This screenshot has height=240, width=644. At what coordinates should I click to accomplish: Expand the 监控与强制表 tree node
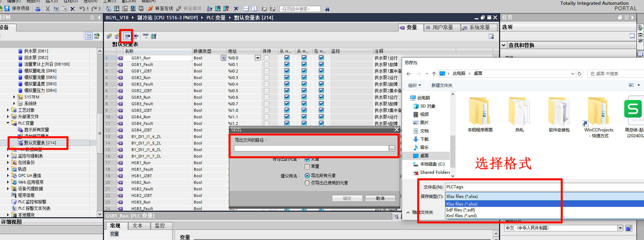tap(8, 156)
